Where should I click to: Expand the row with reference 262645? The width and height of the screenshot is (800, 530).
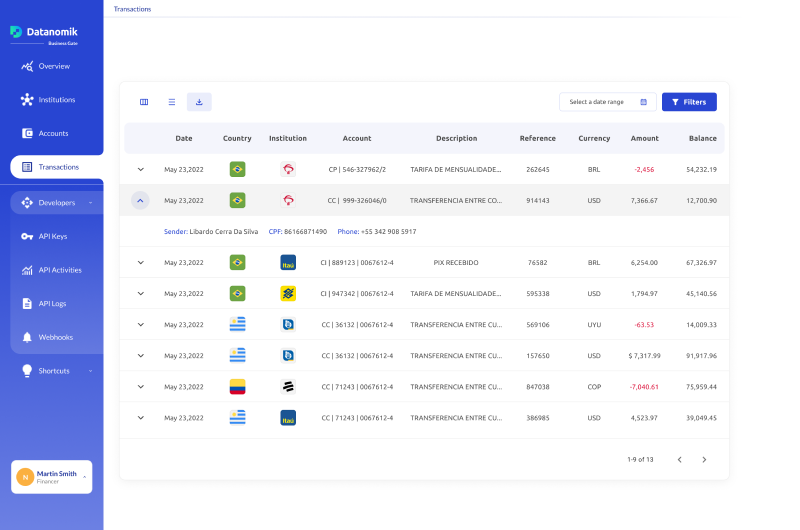(140, 169)
